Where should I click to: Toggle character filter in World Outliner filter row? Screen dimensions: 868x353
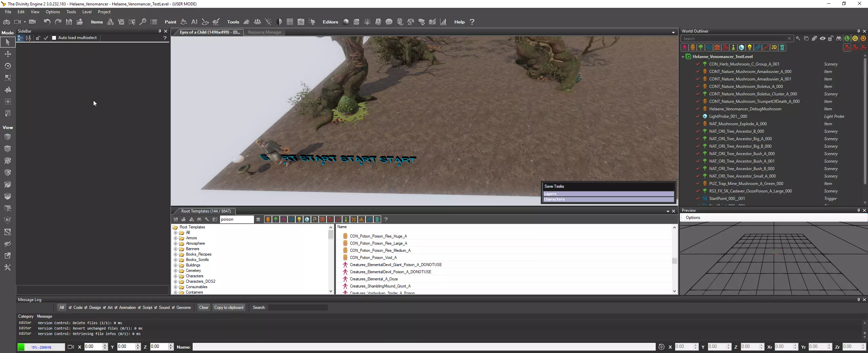coord(685,48)
